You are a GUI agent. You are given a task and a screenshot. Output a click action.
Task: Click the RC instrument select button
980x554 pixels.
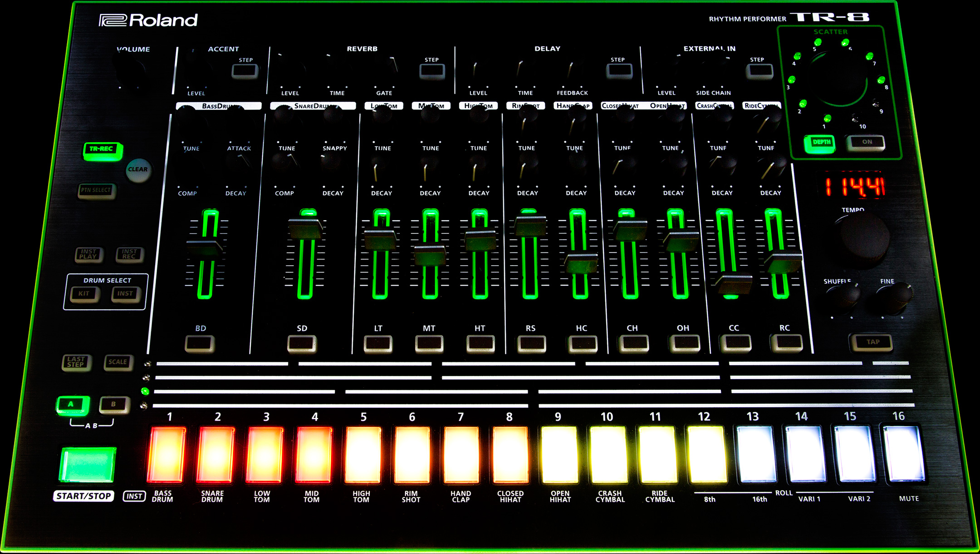point(786,343)
